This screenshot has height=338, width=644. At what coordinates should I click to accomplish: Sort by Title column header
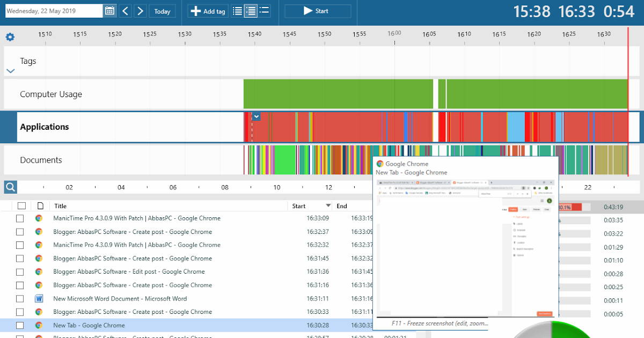tap(60, 206)
